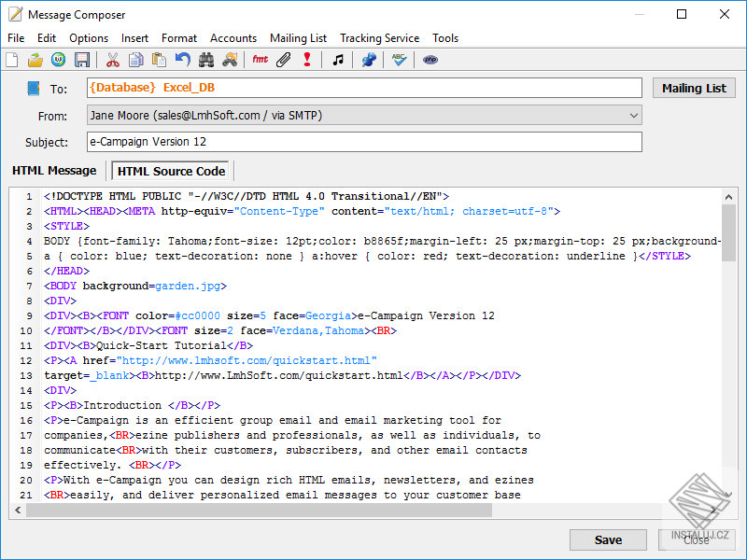
Task: Paste with the clipboard icon
Action: coord(159,60)
